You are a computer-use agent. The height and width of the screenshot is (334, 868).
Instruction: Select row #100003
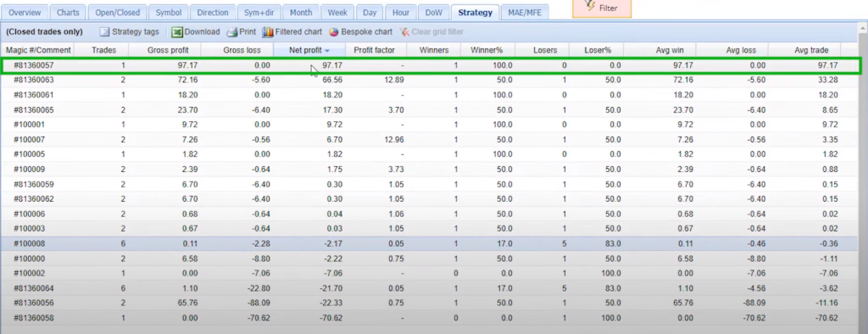point(430,229)
